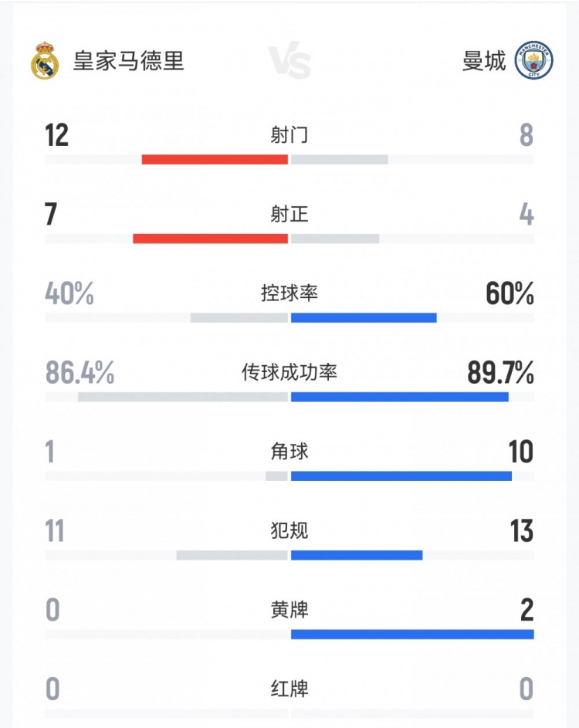The height and width of the screenshot is (728, 579).
Task: Click the 角球 stat label
Action: (x=289, y=452)
